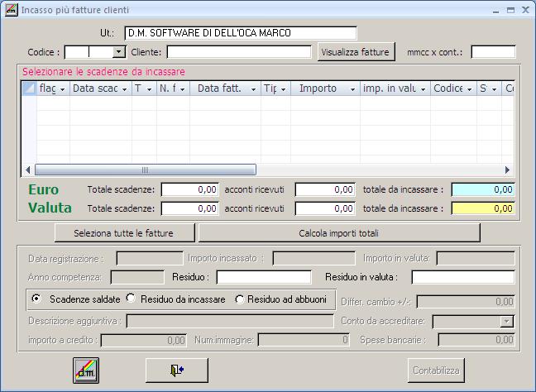The height and width of the screenshot is (392, 536).
Task: Click the Ut. field with D.M. SOFTWARE
Action: 241,33
